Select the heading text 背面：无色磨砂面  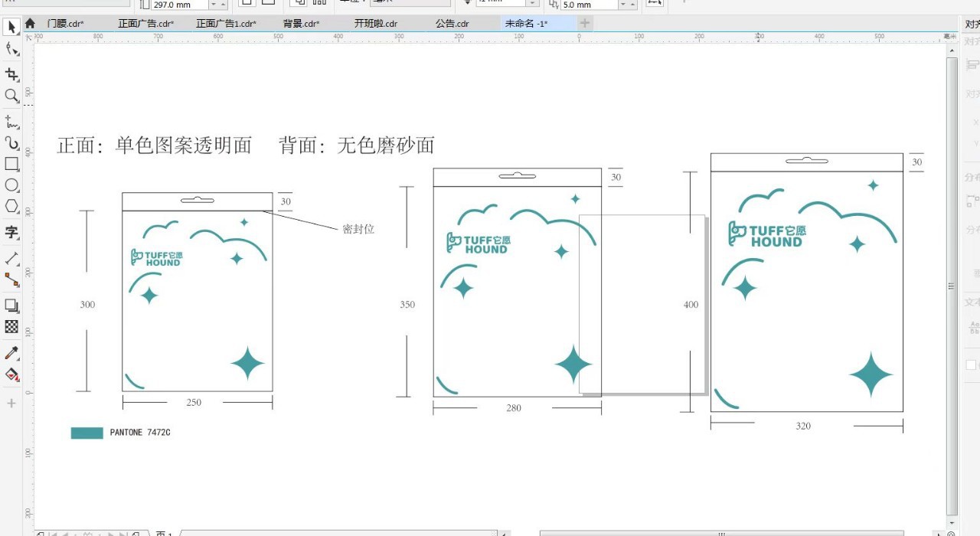tap(357, 145)
